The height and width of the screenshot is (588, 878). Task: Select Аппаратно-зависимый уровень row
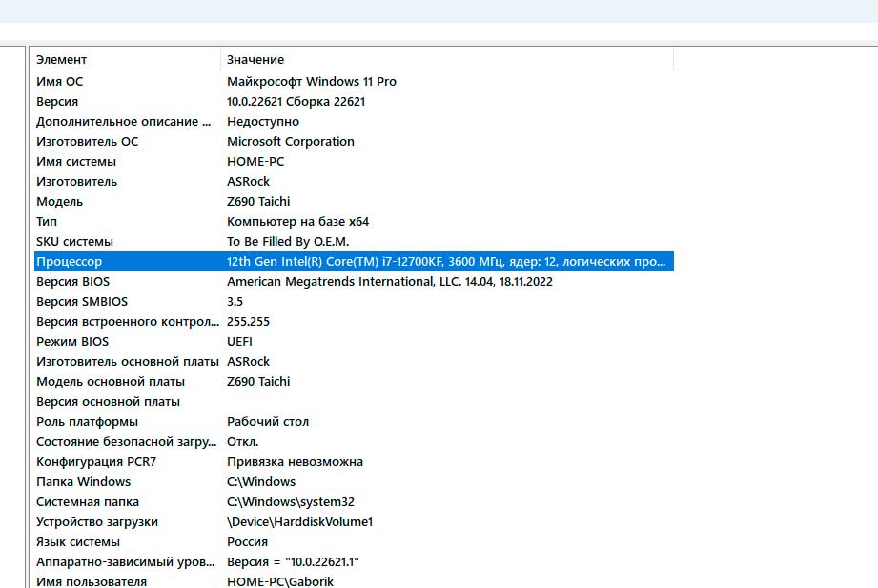126,562
